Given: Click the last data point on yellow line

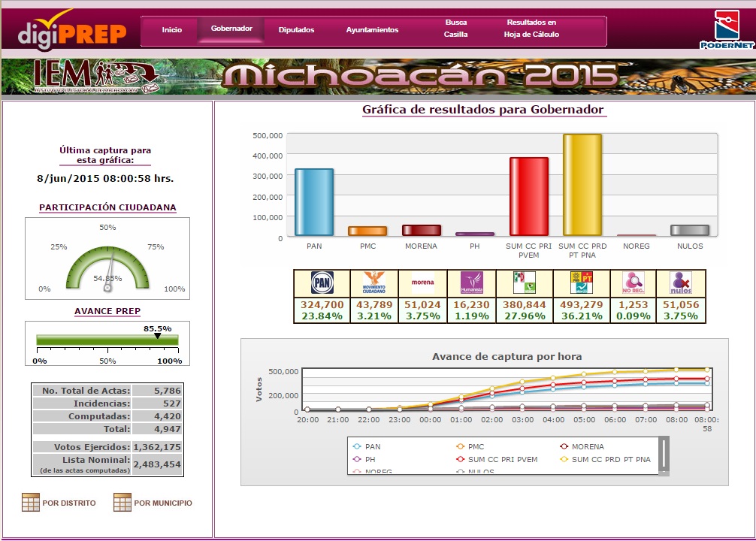Looking at the screenshot, I should (x=707, y=370).
